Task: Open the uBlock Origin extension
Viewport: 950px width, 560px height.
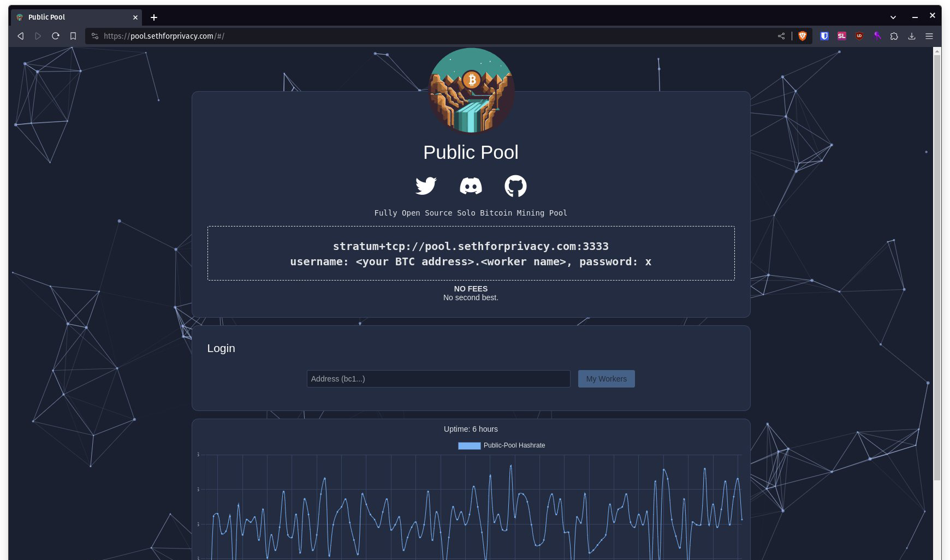Action: [x=859, y=36]
